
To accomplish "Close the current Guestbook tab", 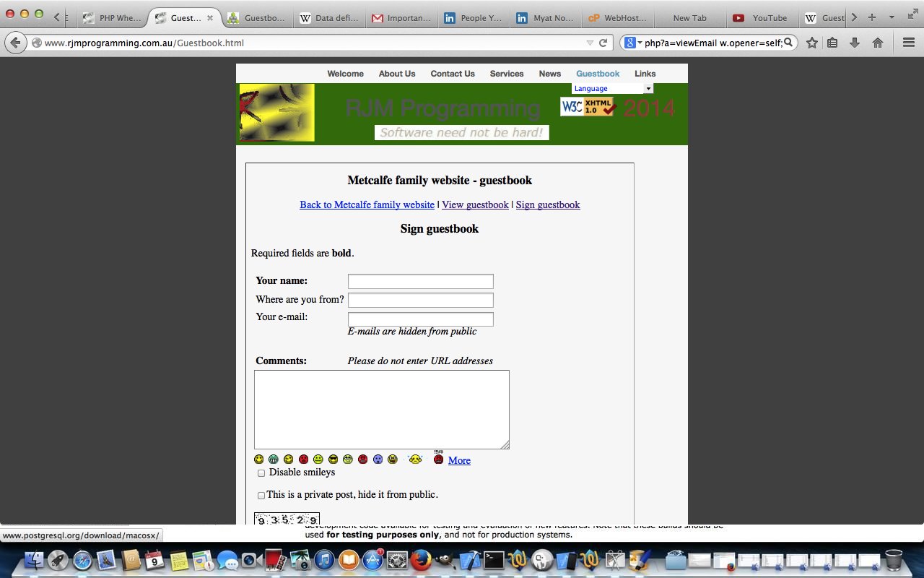I will click(210, 18).
